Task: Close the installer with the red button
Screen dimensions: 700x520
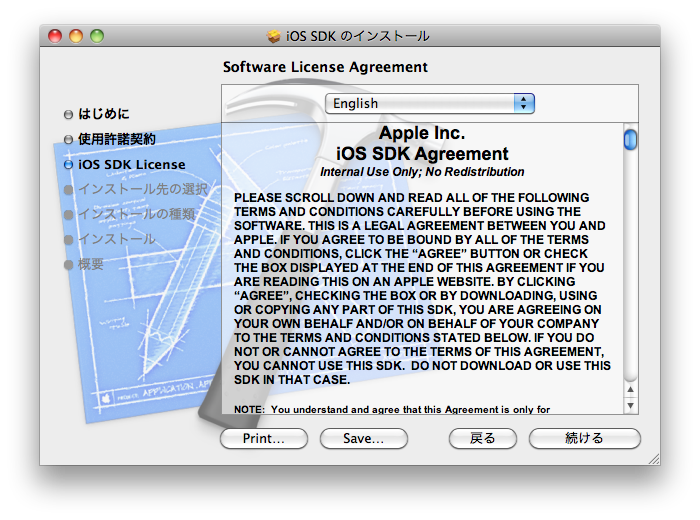Action: [55, 36]
